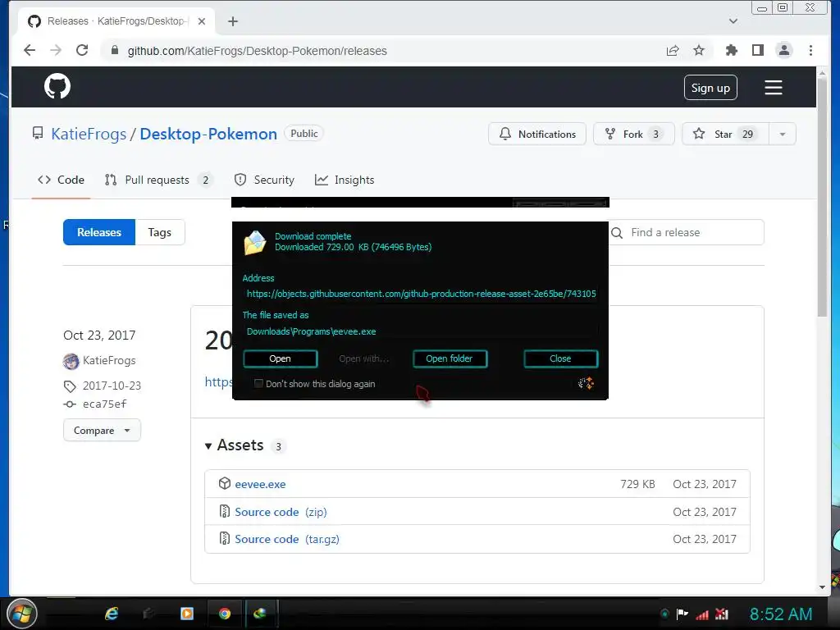
Task: Open a new browser tab
Action: pyautogui.click(x=232, y=21)
